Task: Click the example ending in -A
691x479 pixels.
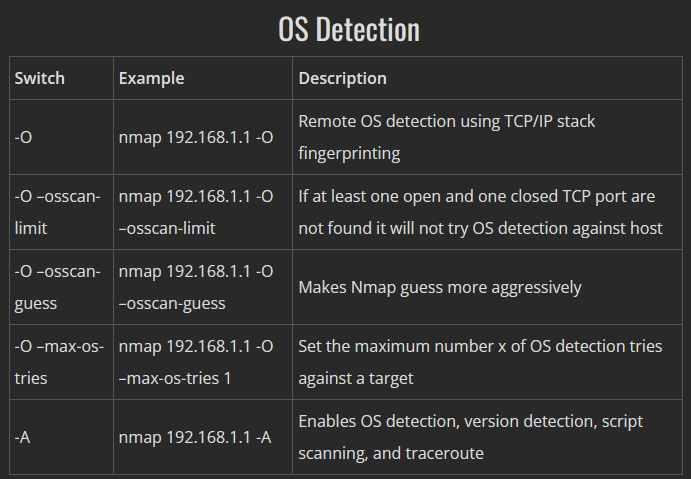Action: pyautogui.click(x=195, y=438)
